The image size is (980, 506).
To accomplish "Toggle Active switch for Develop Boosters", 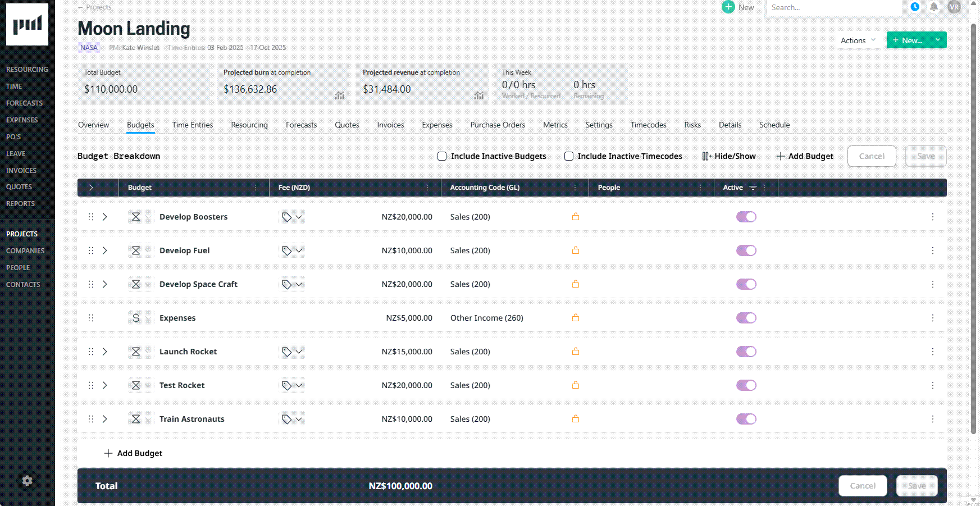I will (746, 217).
